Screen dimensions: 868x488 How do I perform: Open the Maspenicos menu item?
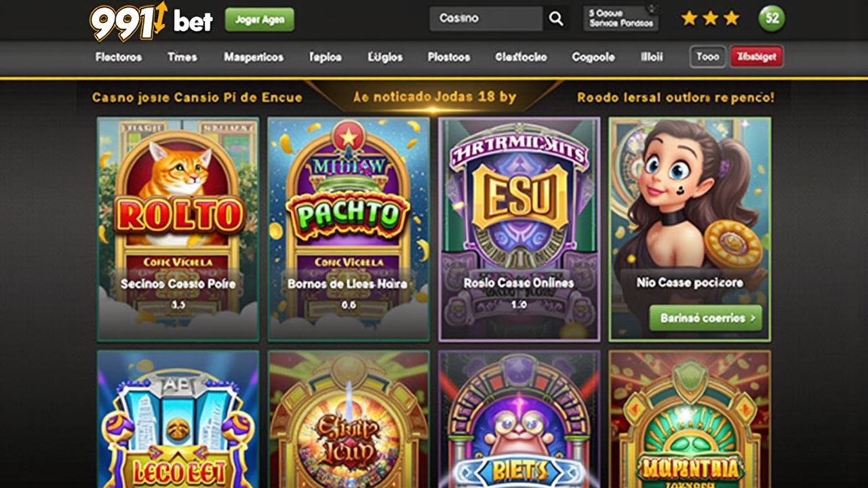254,58
